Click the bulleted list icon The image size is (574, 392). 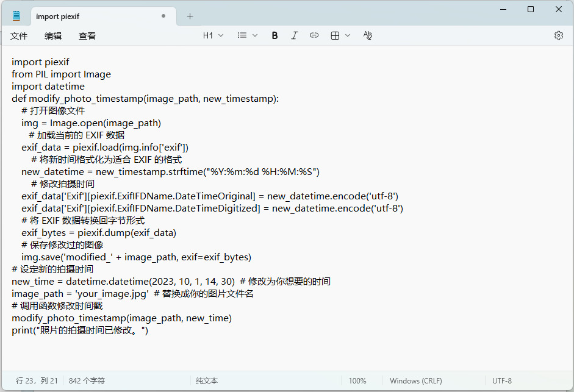pyautogui.click(x=242, y=35)
